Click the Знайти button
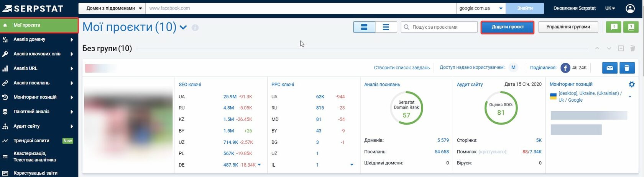The width and height of the screenshot is (644, 177). click(x=525, y=8)
